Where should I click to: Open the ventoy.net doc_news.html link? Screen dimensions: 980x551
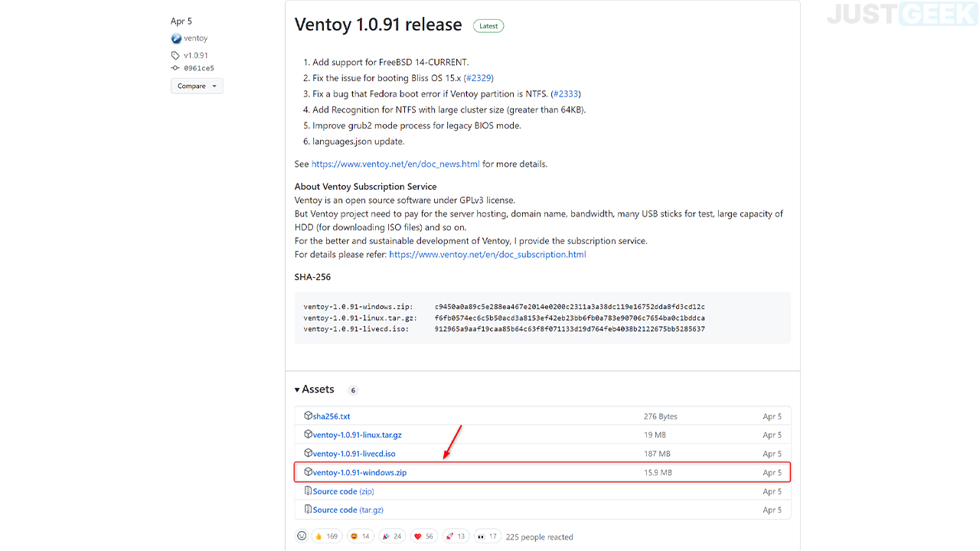[x=396, y=164]
